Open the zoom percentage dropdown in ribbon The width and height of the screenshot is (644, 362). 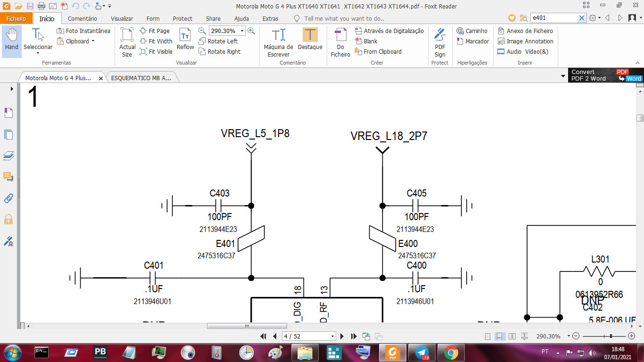tap(242, 31)
